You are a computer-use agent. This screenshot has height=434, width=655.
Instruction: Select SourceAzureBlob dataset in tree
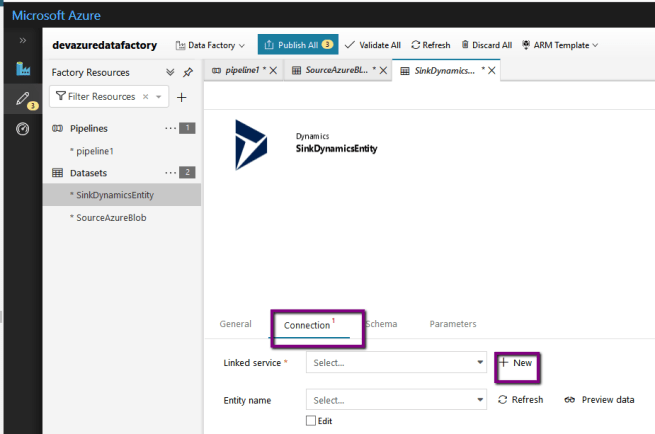[x=109, y=217]
